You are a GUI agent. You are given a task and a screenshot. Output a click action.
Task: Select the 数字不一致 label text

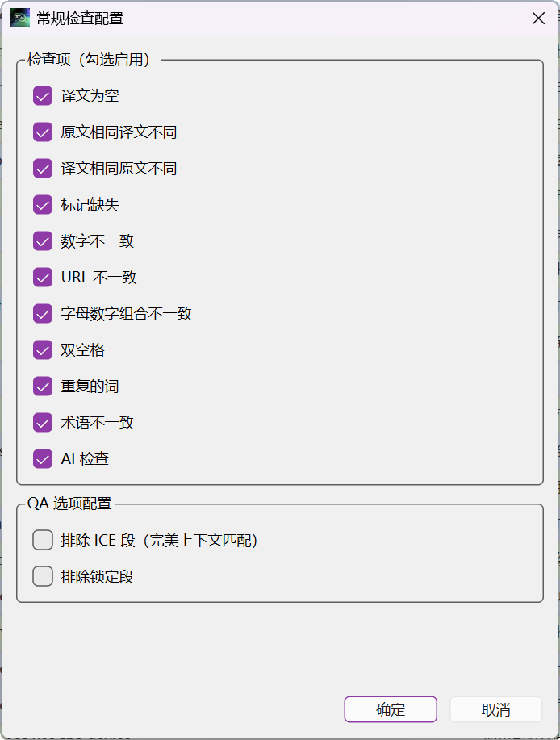(97, 241)
